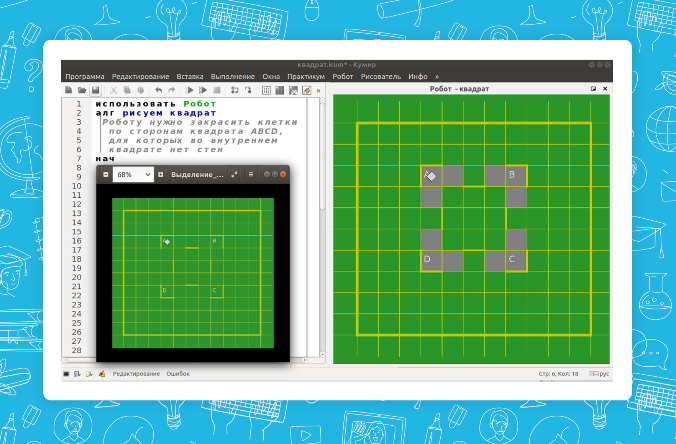The height and width of the screenshot is (444, 676).
Task: Open the Выполнение menu
Action: (x=232, y=76)
